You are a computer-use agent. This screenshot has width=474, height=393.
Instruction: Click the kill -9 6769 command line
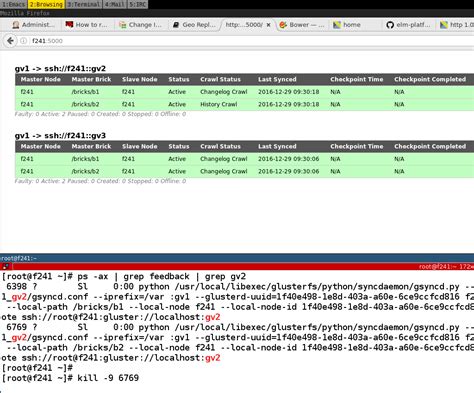pos(108,378)
